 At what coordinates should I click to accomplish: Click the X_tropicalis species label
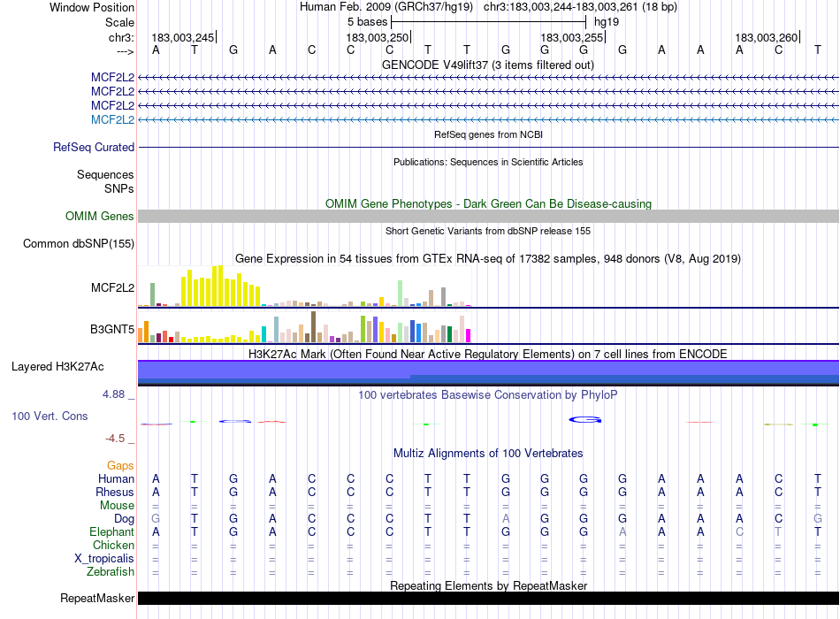pyautogui.click(x=104, y=559)
